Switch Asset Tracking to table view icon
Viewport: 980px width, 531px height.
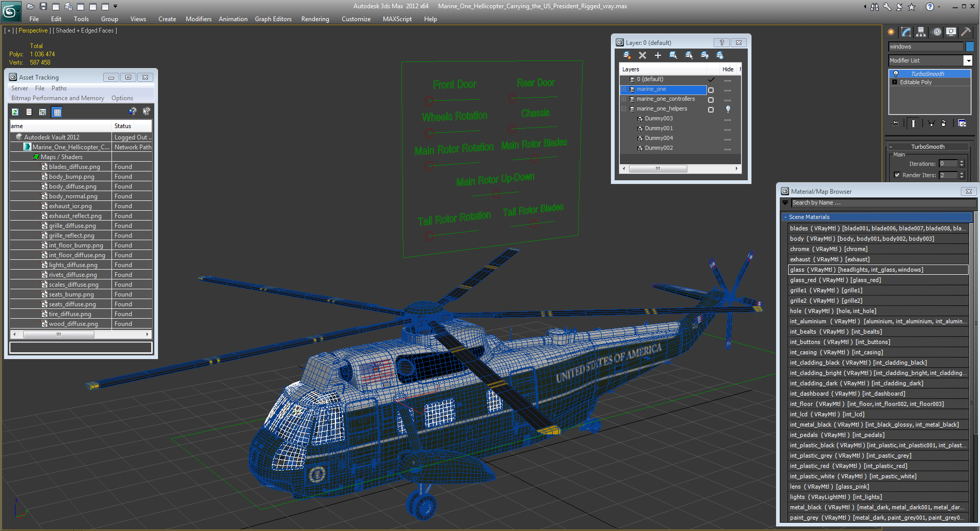click(x=57, y=112)
